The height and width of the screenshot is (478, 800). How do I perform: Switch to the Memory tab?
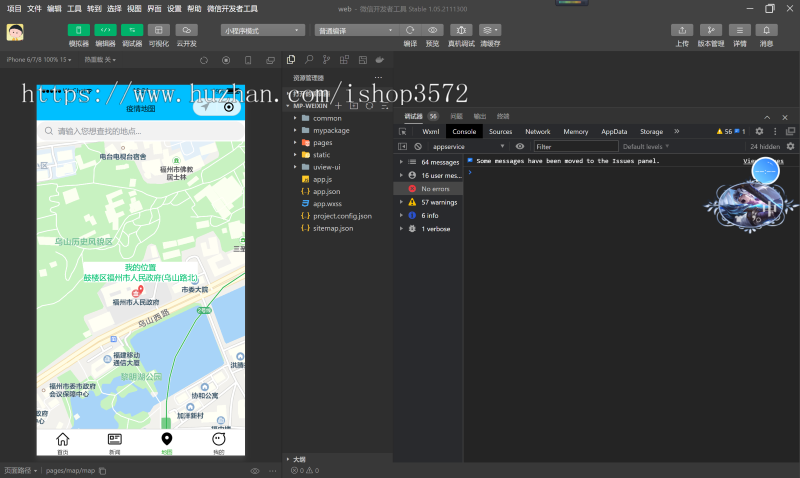tap(576, 132)
